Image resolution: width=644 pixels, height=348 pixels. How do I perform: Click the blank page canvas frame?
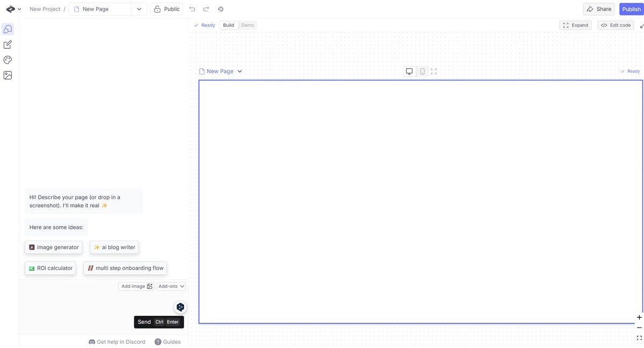[421, 202]
